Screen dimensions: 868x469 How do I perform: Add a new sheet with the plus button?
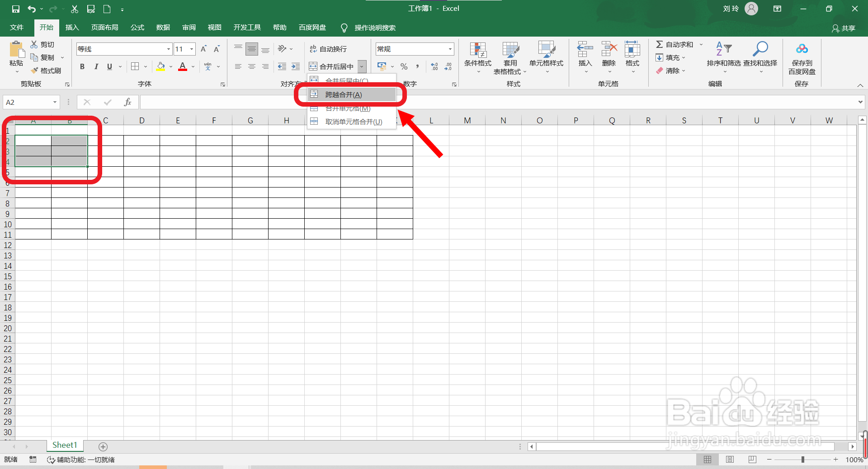(x=103, y=446)
